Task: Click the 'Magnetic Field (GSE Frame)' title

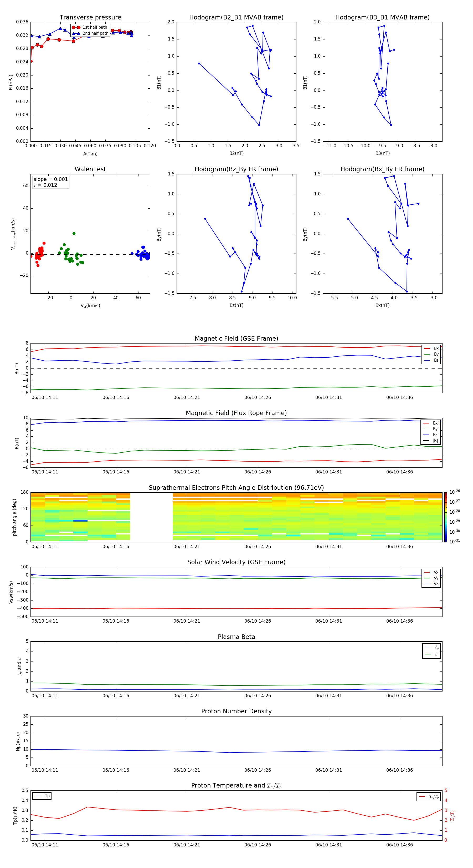Action: pyautogui.click(x=236, y=339)
